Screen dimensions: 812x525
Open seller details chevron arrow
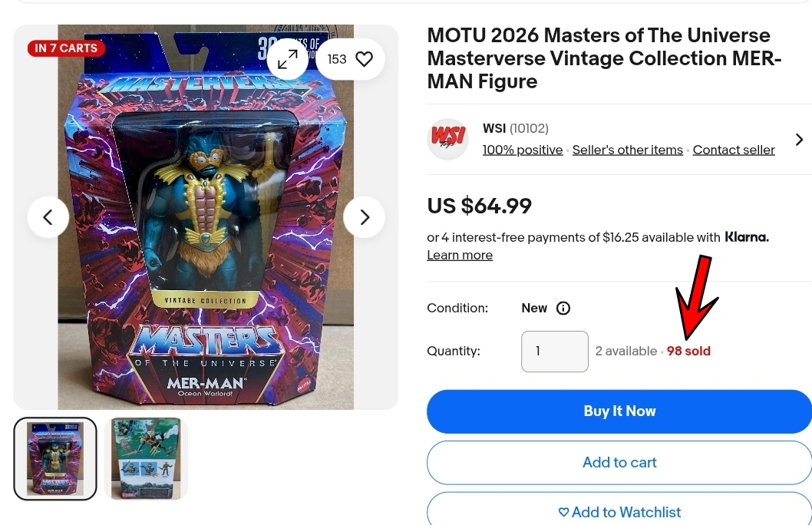799,139
